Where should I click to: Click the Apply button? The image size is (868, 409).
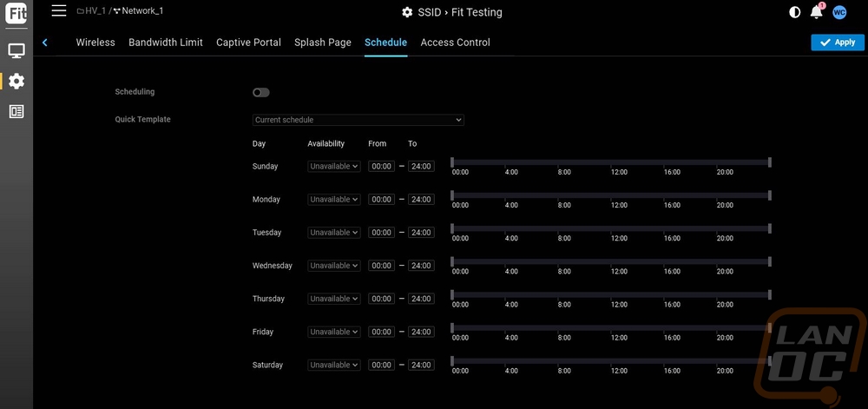tap(837, 43)
